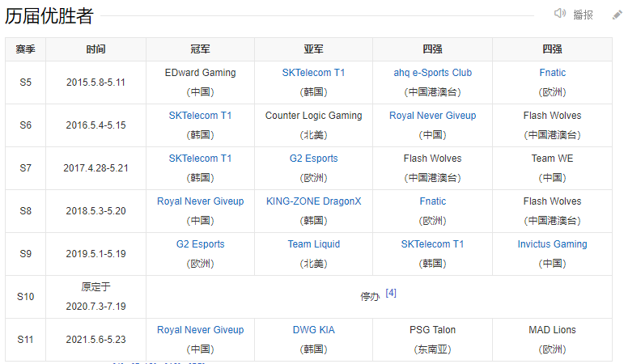Image resolution: width=624 pixels, height=364 pixels.
Task: Click Fnatic link in the S5 row
Action: click(x=552, y=73)
